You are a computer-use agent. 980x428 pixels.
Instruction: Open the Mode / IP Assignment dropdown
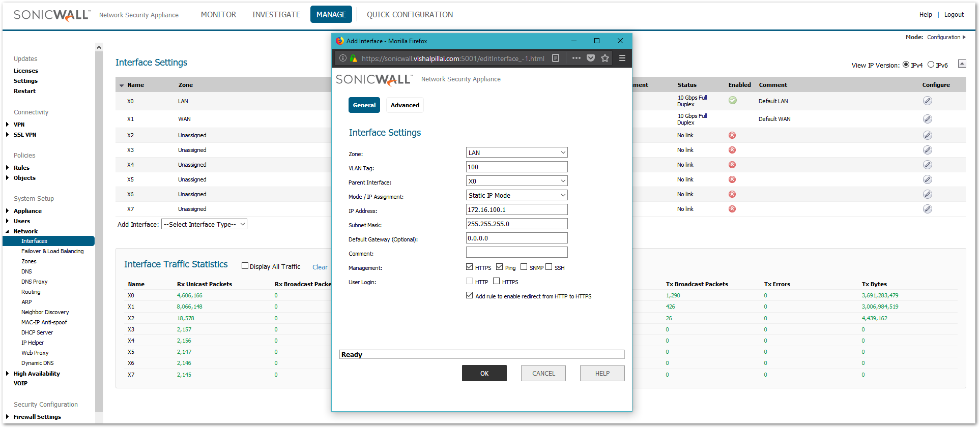tap(516, 195)
